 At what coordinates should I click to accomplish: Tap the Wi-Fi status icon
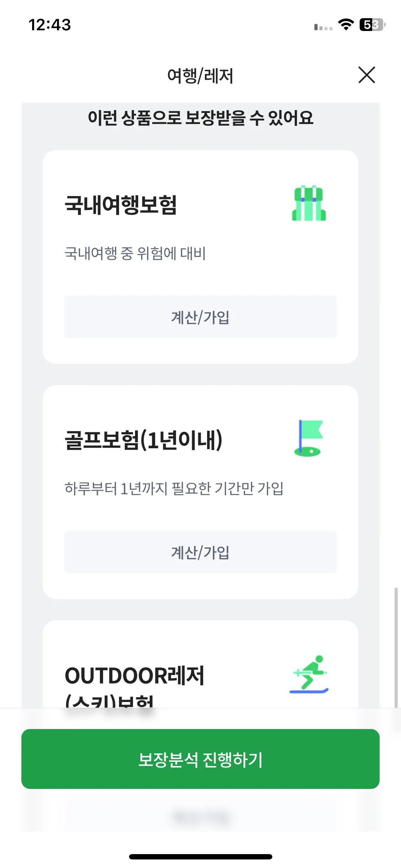pos(346,25)
